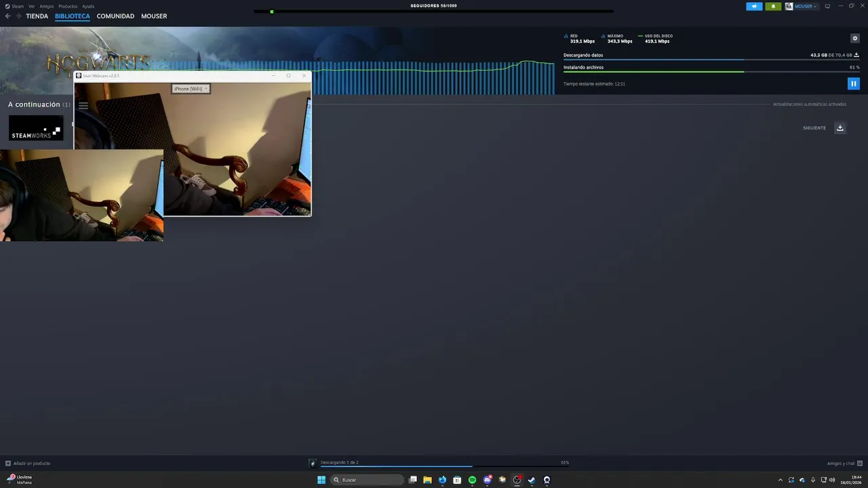The width and height of the screenshot is (868, 488).
Task: Expand the MOUSER account dropdown
Action: pyautogui.click(x=806, y=6)
